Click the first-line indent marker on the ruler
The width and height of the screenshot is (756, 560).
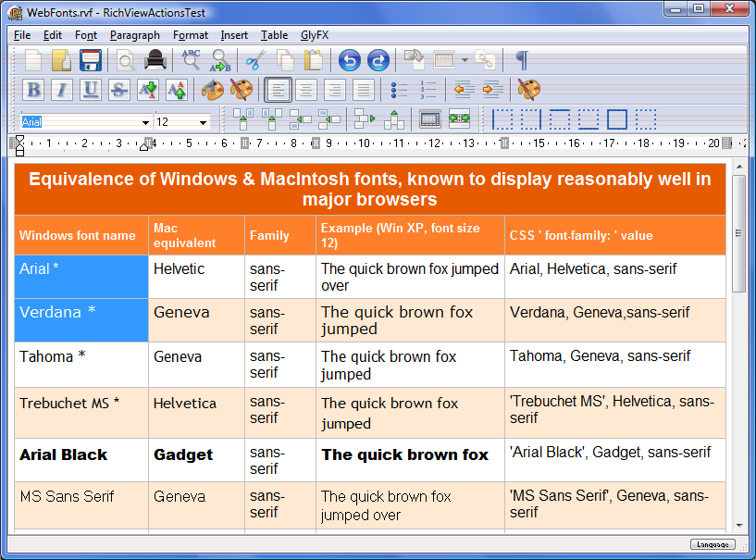pos(19,140)
